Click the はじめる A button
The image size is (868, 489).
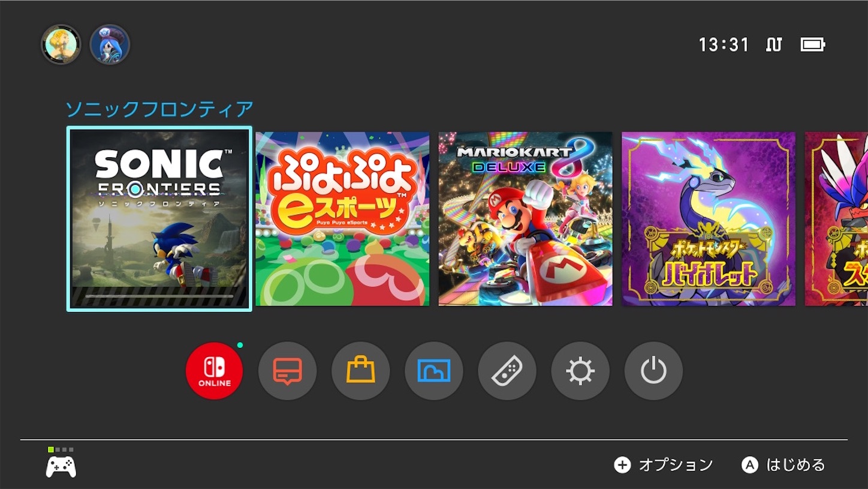pos(783,465)
